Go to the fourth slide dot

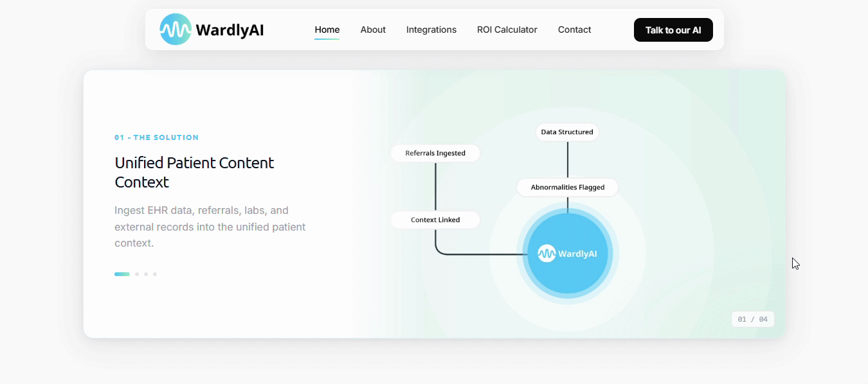155,274
